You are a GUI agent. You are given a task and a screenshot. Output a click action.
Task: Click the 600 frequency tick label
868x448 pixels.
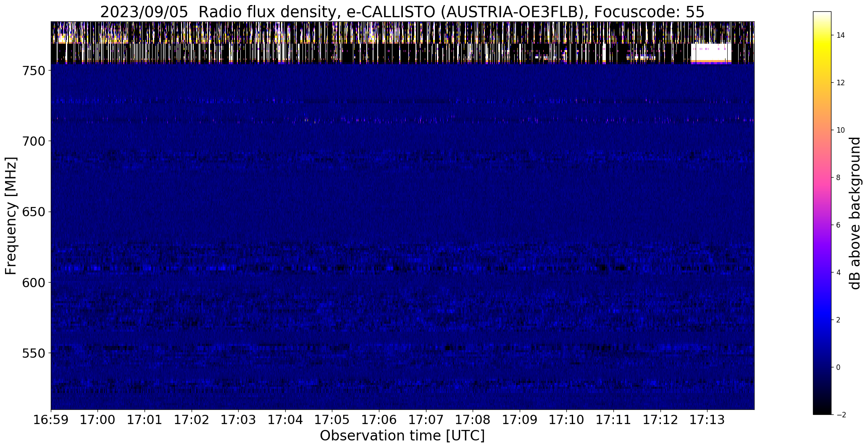coord(33,283)
